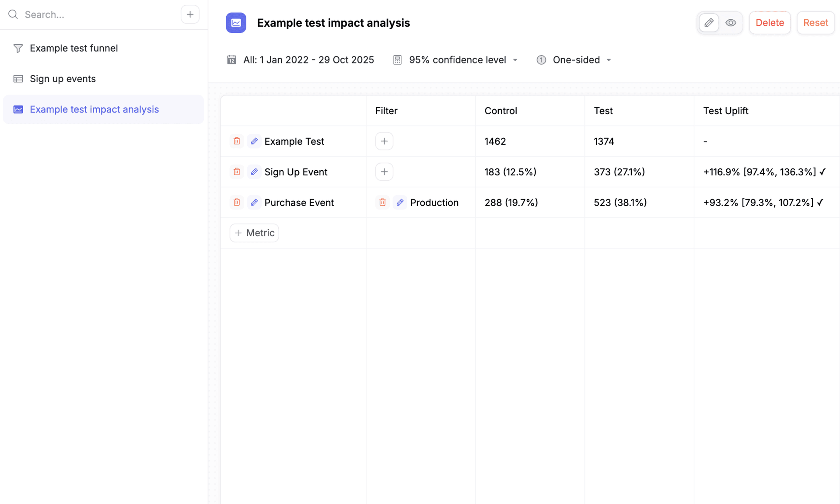The image size is (840, 504).
Task: Select the pencil icon to edit the analysis
Action: pos(709,22)
